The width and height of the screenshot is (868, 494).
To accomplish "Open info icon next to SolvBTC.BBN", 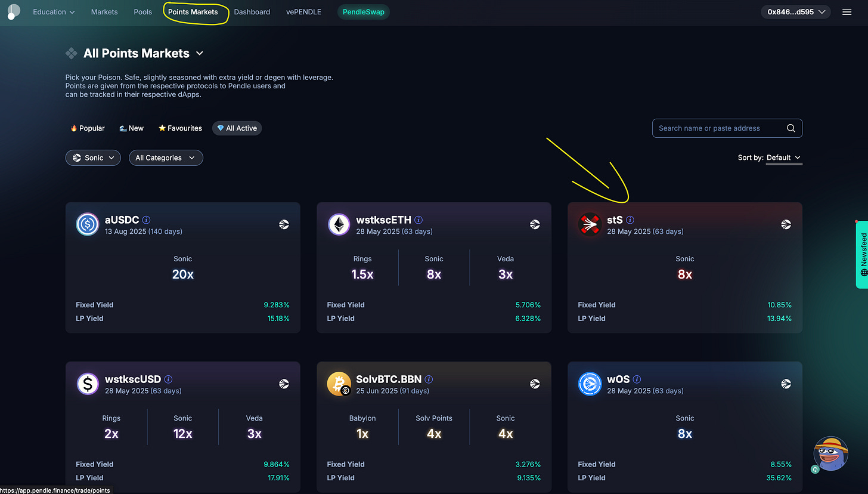I will coord(429,379).
